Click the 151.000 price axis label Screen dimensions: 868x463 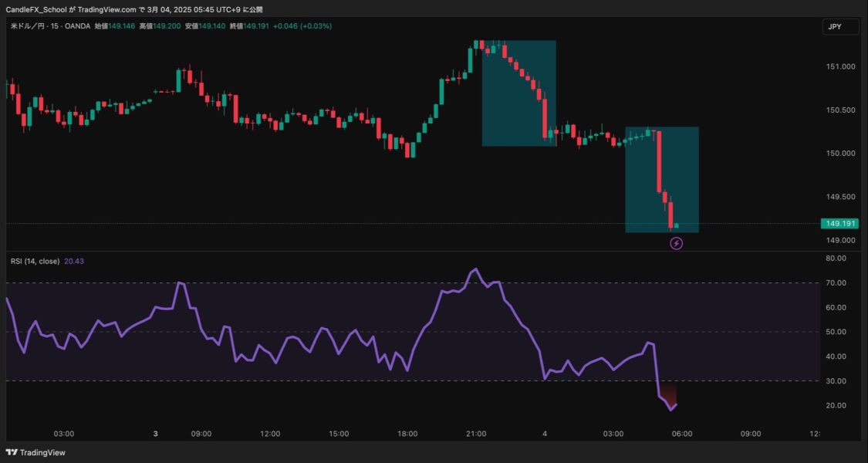point(840,67)
